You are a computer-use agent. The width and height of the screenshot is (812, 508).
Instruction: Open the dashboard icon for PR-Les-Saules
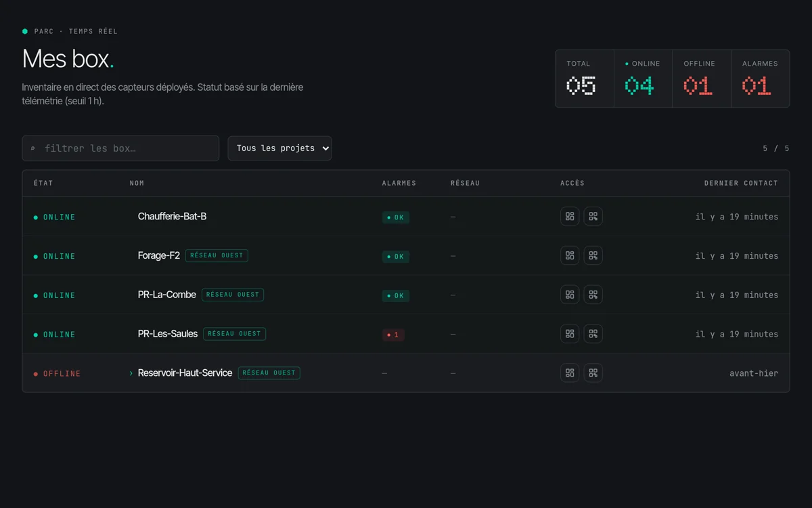click(570, 334)
